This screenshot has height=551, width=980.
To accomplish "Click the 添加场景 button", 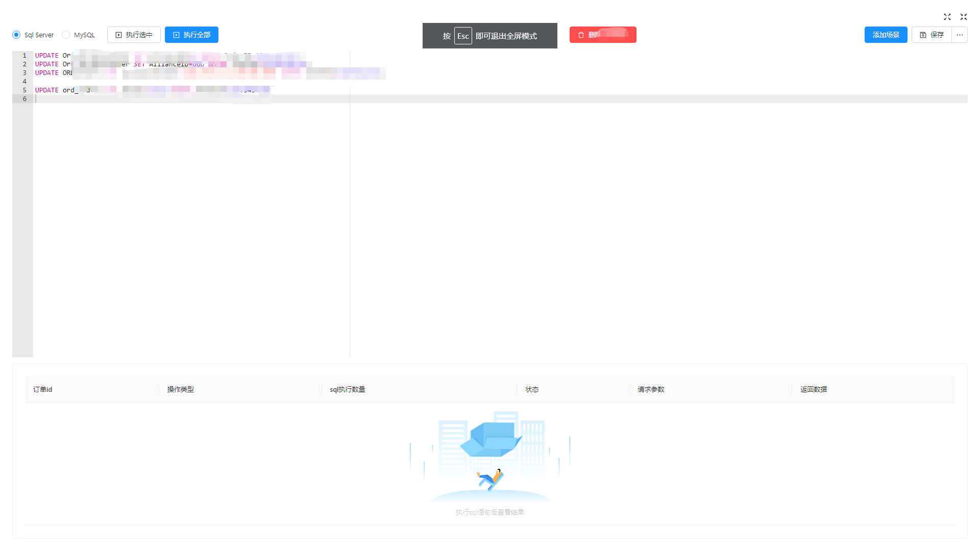I will [x=886, y=35].
